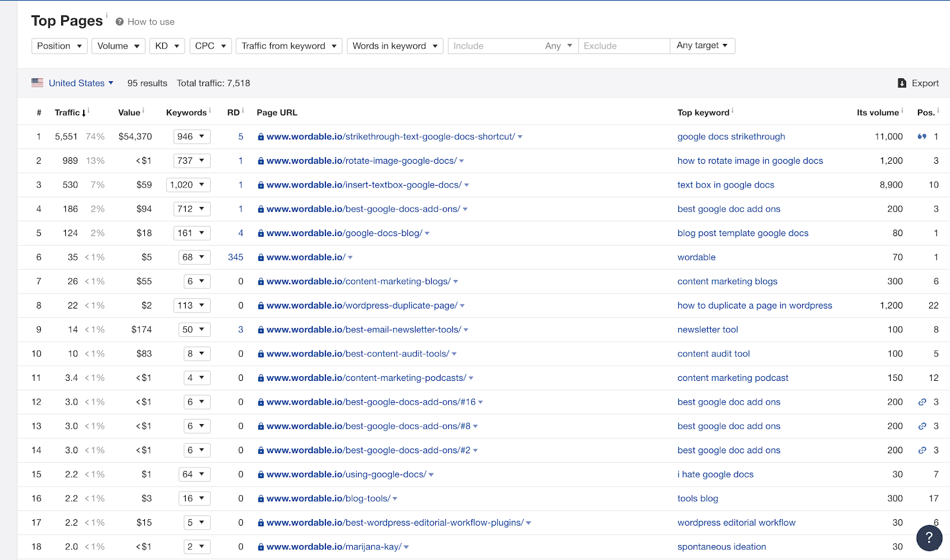Select the '95 results' count text
Screen dimensions: 950x560
tap(147, 83)
